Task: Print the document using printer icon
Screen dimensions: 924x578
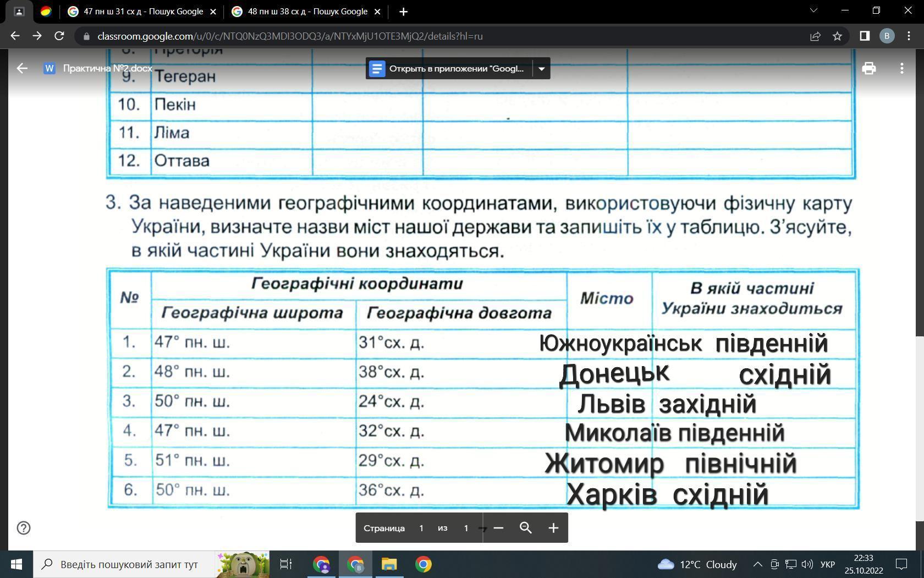Action: pyautogui.click(x=868, y=68)
